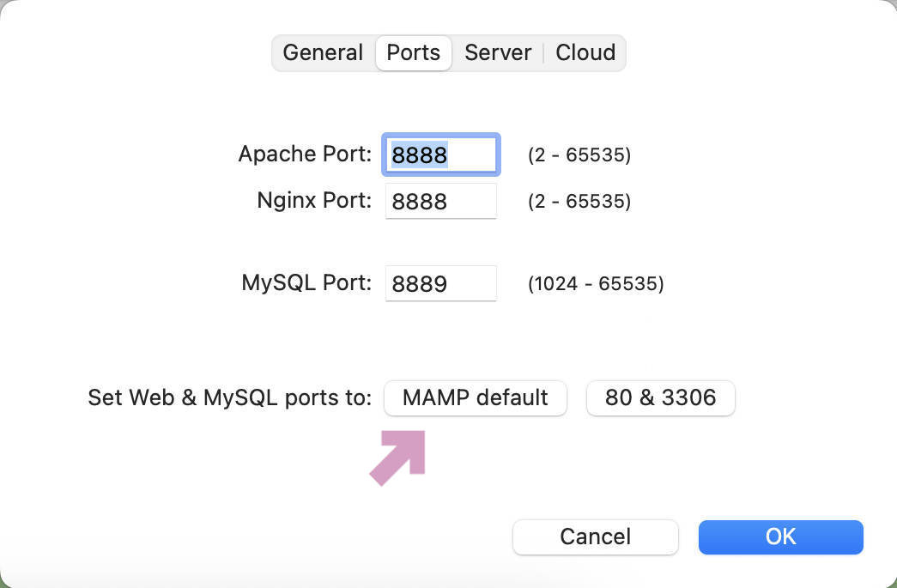
Task: Set ports using the 80 & 3306 button
Action: (660, 397)
